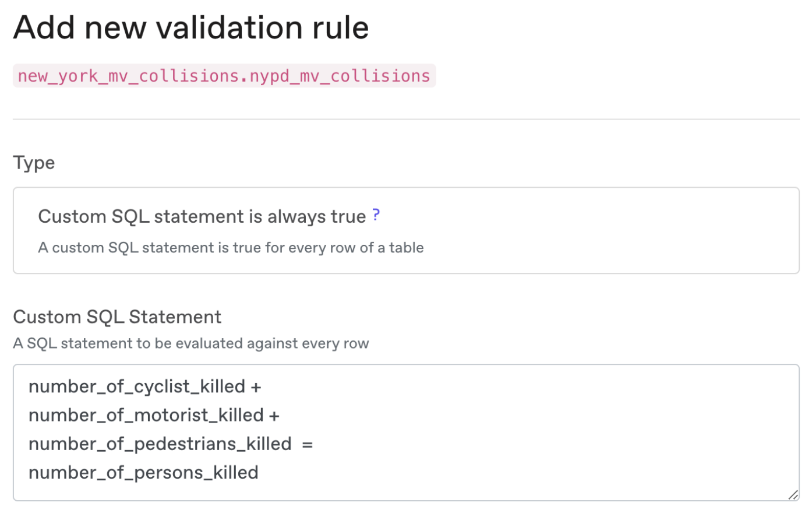Place cursor on number_of_motorist_killed line

click(146, 415)
